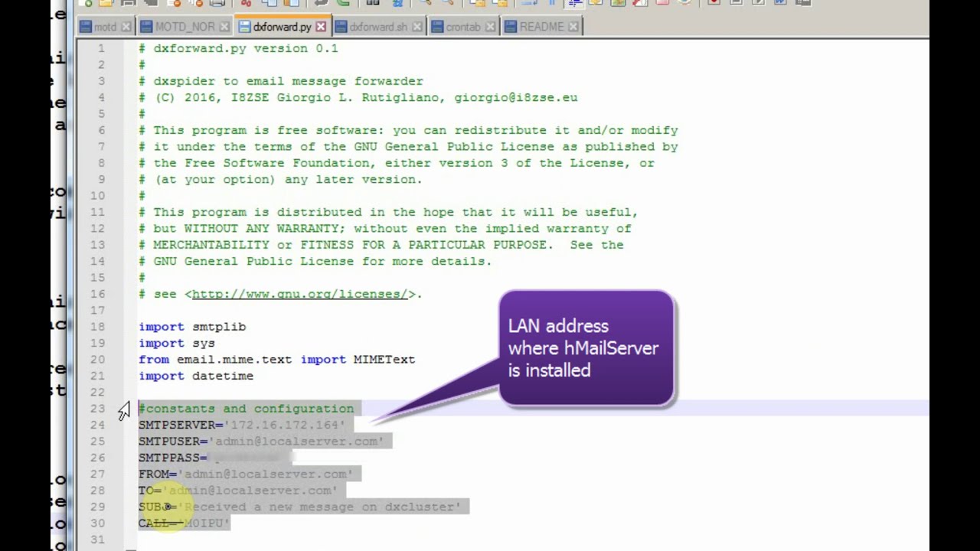Click the 'dxforward.py version 0.1' comment line
The height and width of the screenshot is (551, 980).
click(x=238, y=48)
